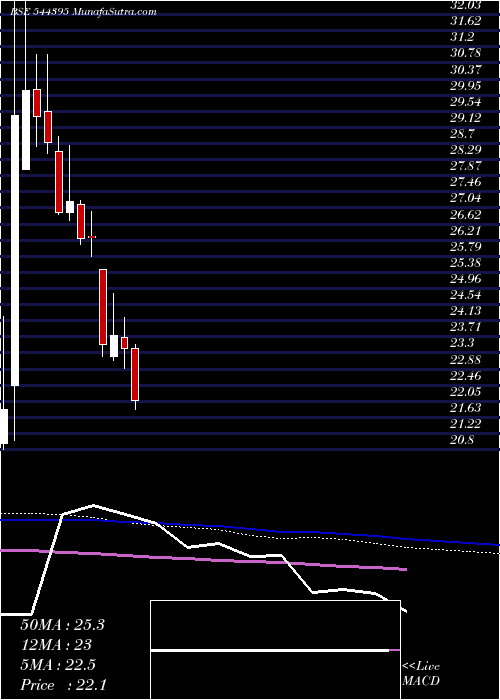The height and width of the screenshot is (700, 500).
Task: Click the MACD inset chart box
Action: tap(275, 650)
